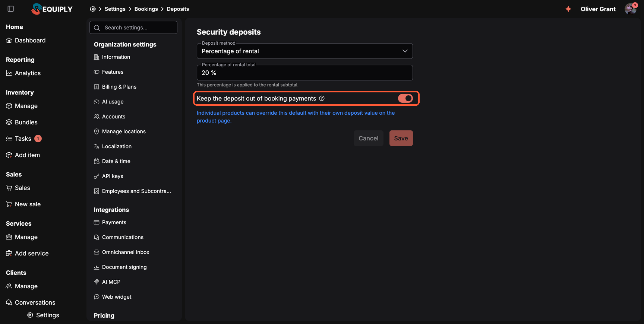The width and height of the screenshot is (644, 324).
Task: Focus the Search settings field
Action: (133, 28)
